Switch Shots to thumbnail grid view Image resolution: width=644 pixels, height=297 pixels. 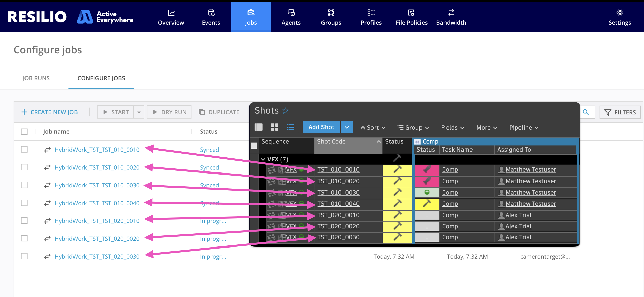tap(274, 127)
